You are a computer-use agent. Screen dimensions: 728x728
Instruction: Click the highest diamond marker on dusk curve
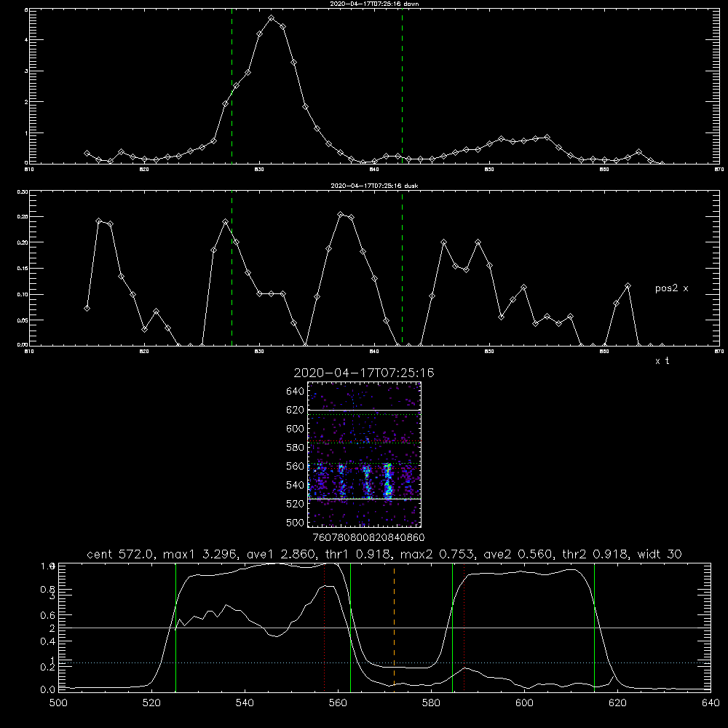[340, 215]
